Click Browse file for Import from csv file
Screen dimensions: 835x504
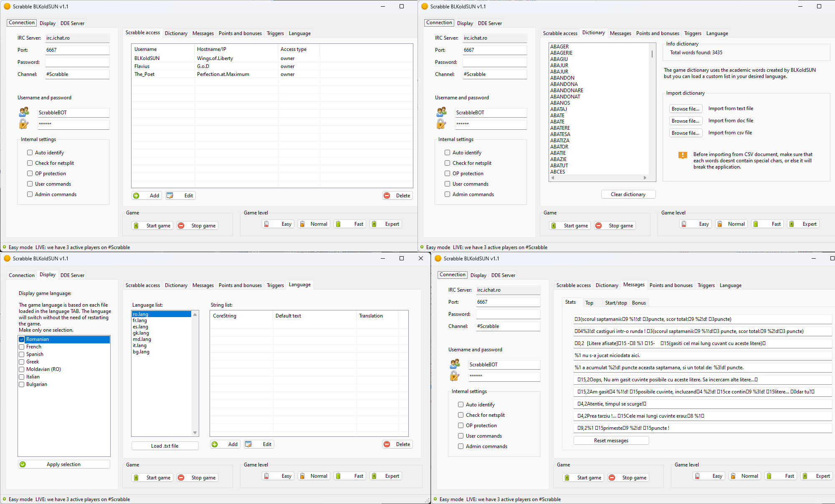(685, 133)
